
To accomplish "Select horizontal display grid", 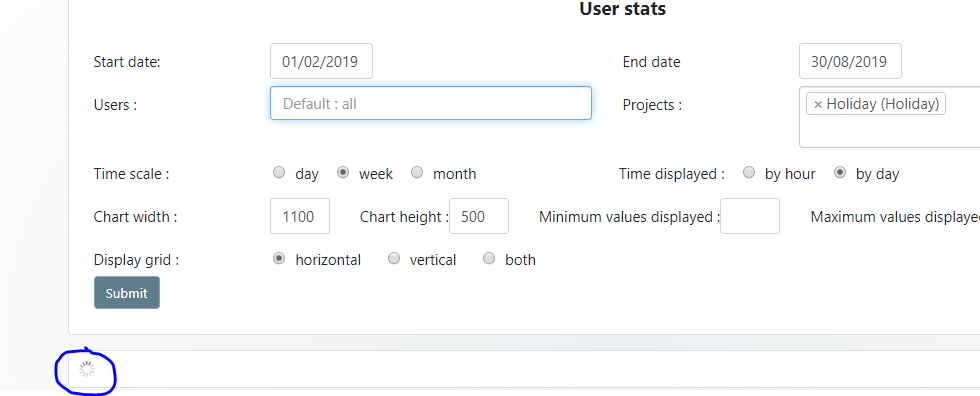I will coord(279,259).
